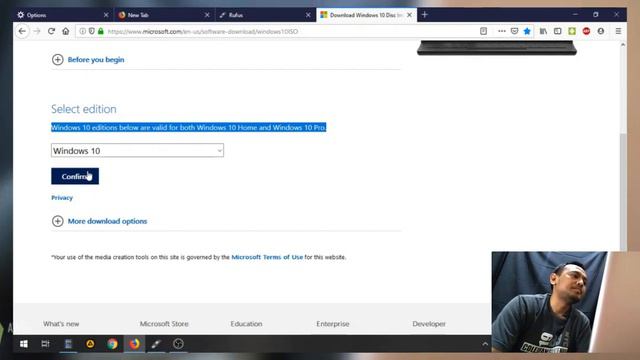Toggle reader view icon
Image resolution: width=640 pixels, height=360 pixels.
tap(483, 31)
